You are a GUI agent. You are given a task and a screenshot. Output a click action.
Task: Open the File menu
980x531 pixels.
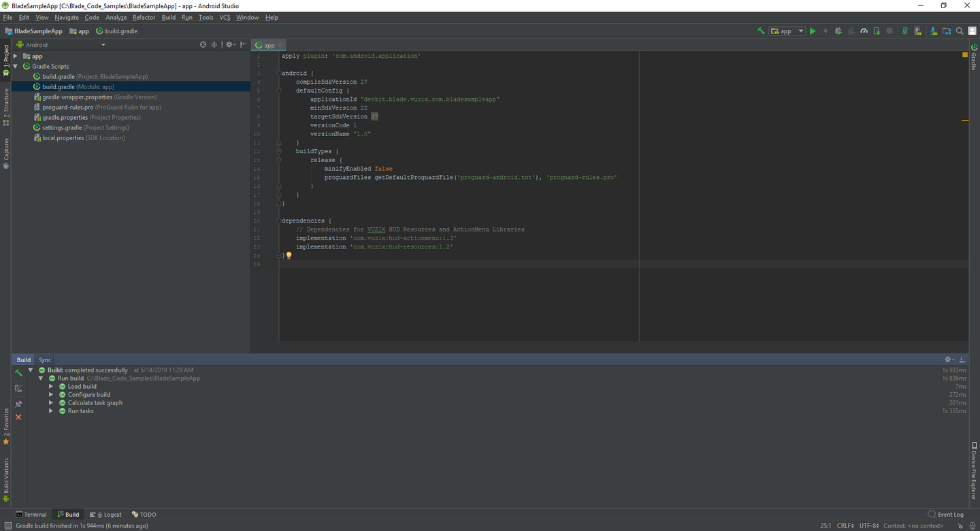click(7, 18)
